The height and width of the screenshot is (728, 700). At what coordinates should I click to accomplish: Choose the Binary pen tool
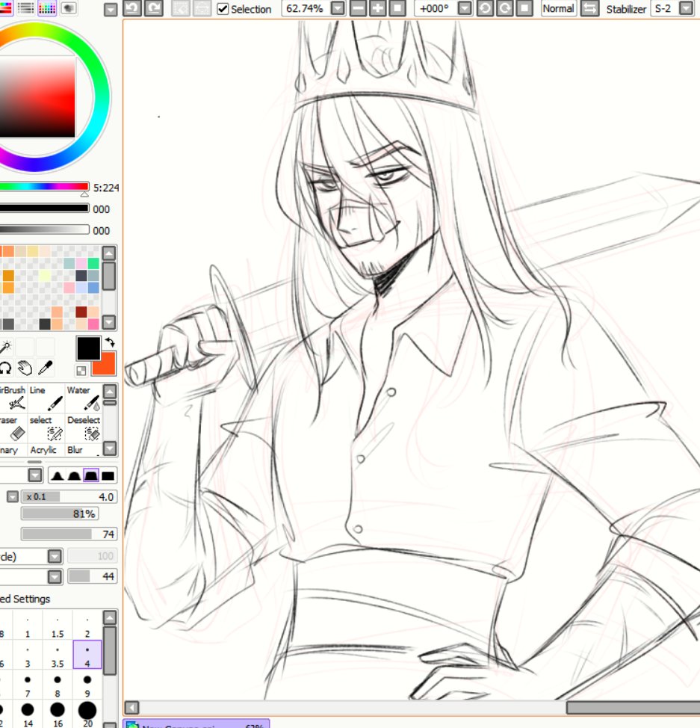coord(13,450)
